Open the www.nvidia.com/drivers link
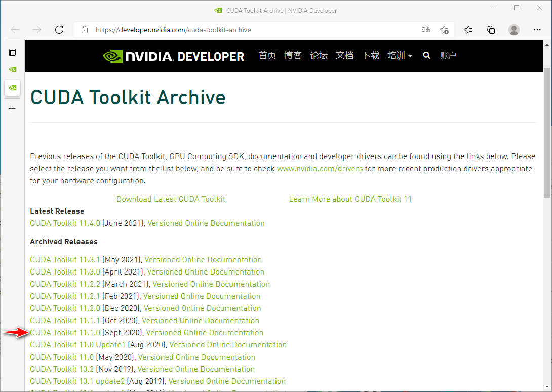 (x=320, y=169)
